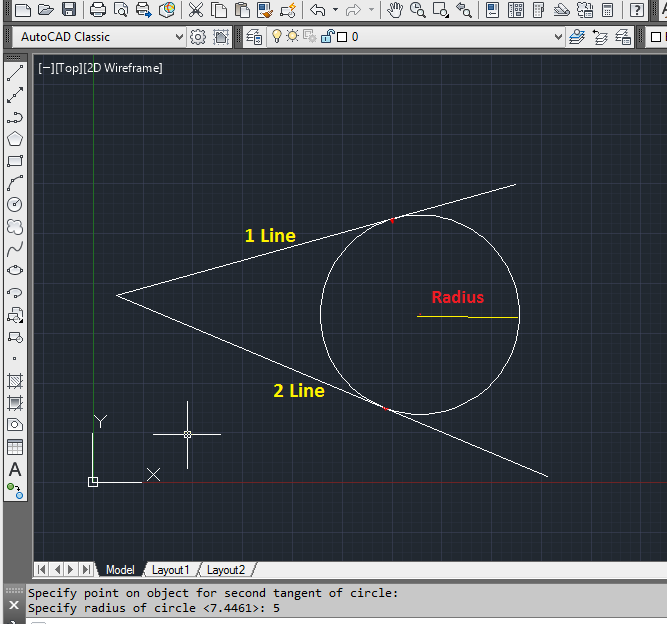Select the Ellipse tool
Image resolution: width=667 pixels, height=624 pixels.
[15, 271]
